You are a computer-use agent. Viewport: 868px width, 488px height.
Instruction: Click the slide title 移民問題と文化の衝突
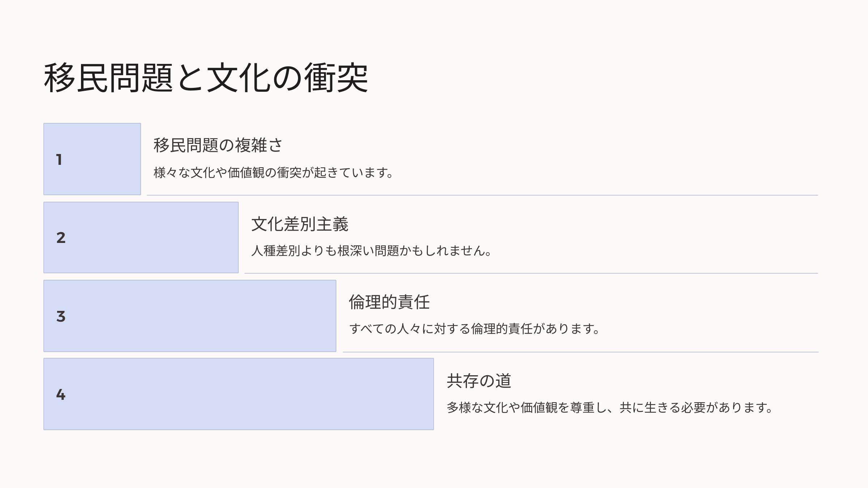pyautogui.click(x=205, y=78)
